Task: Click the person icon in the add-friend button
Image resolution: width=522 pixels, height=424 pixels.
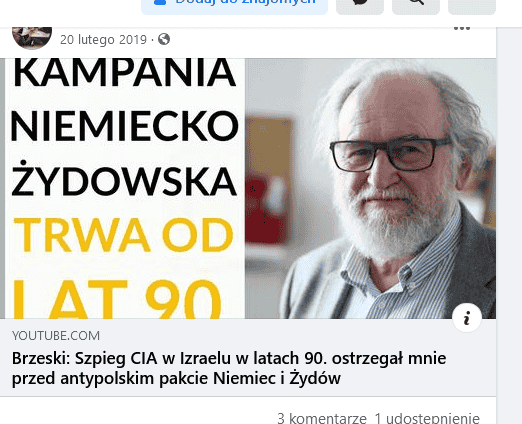Action: pos(160,2)
